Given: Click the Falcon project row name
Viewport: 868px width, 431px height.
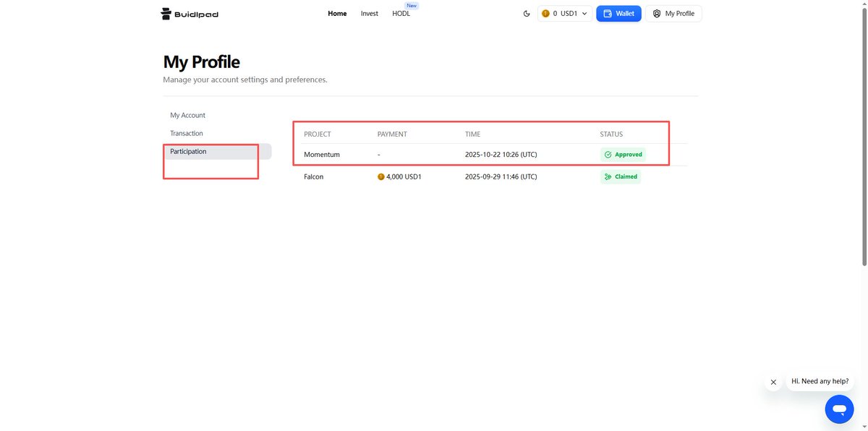Looking at the screenshot, I should (314, 176).
